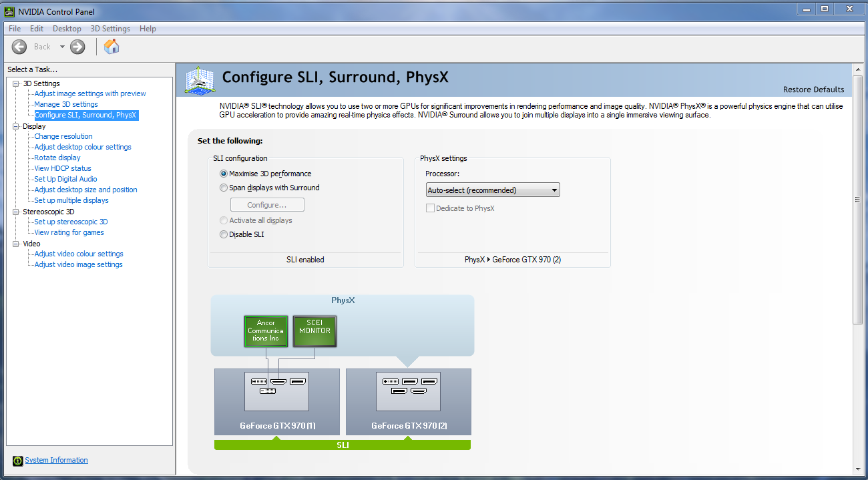868x480 pixels.
Task: Open Adjust video colour settings
Action: (79, 254)
